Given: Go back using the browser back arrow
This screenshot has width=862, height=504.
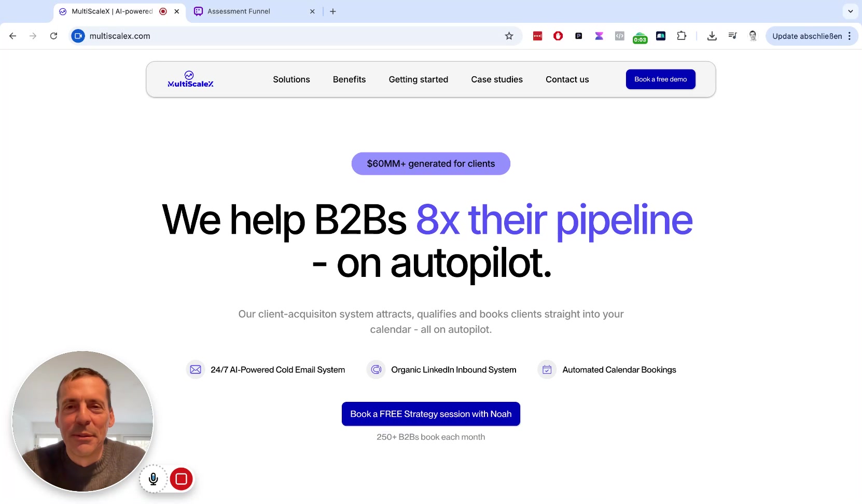Looking at the screenshot, I should click(13, 36).
